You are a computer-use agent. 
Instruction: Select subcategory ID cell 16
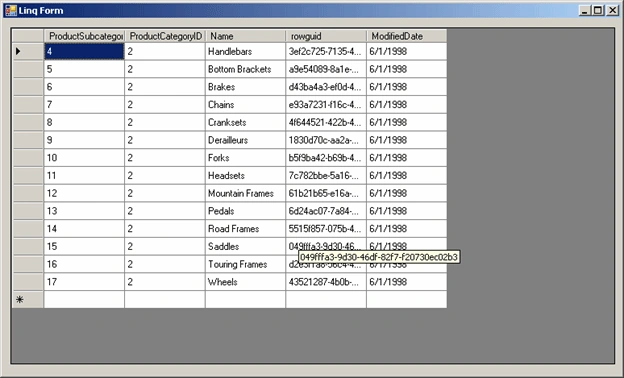84,264
